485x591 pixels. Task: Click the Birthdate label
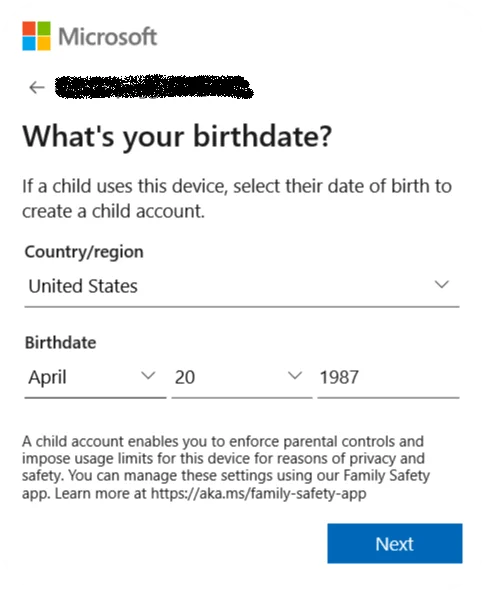coord(60,343)
